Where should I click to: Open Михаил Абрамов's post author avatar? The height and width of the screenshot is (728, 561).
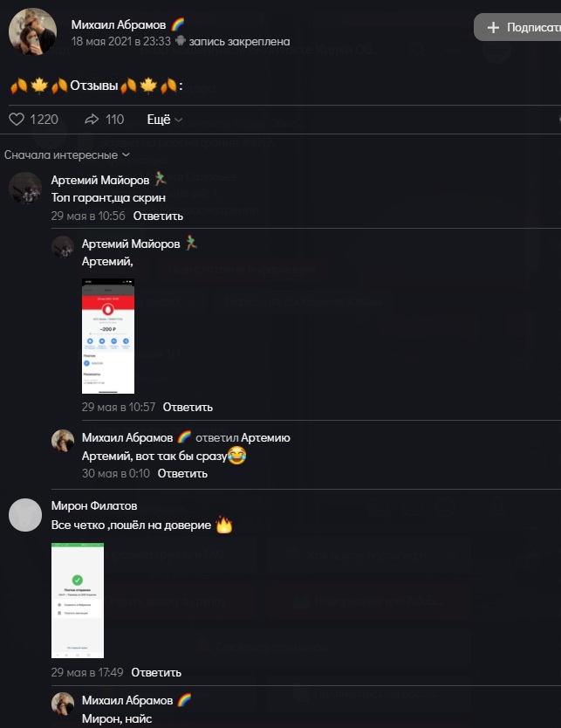(x=32, y=31)
